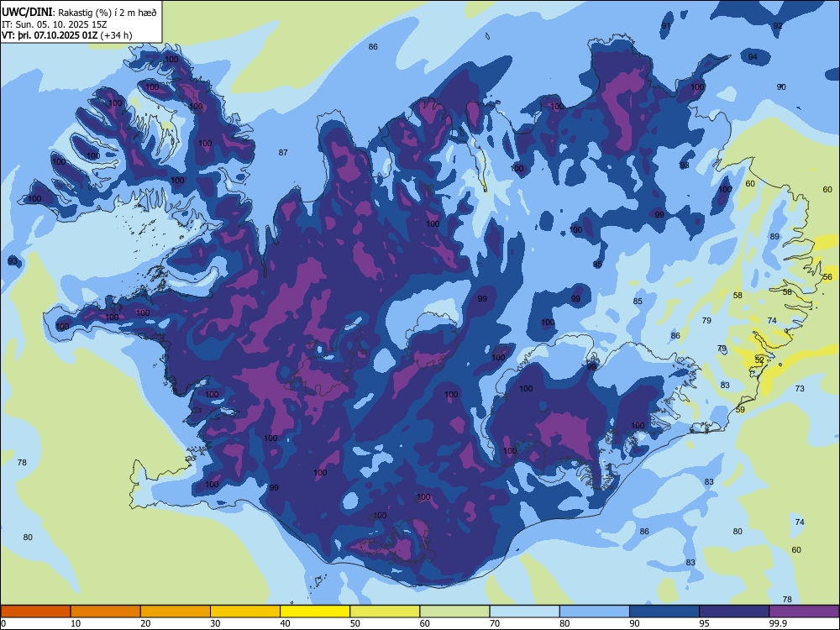840x630 pixels.
Task: Click the humidity value "73" off the southeast coast
Action: 800,388
